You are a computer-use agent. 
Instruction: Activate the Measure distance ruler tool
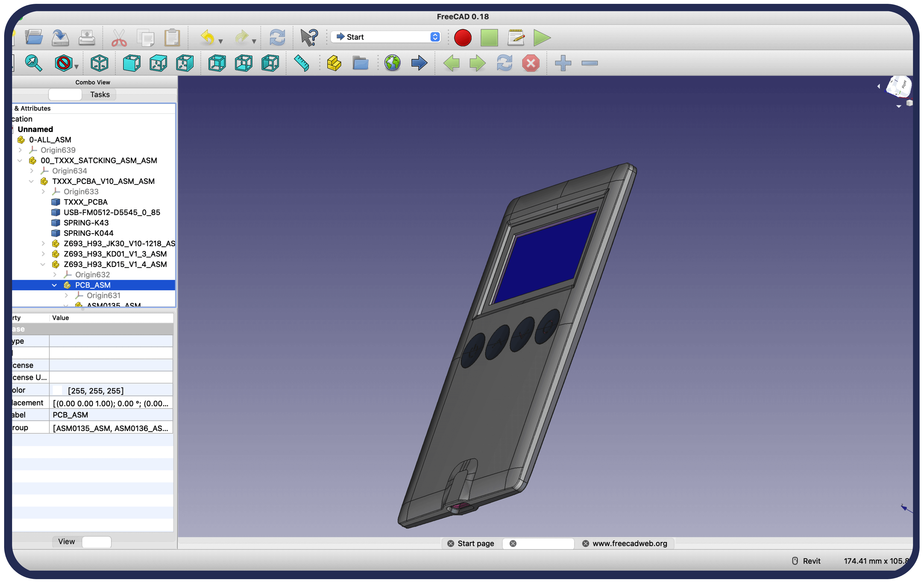pyautogui.click(x=301, y=63)
